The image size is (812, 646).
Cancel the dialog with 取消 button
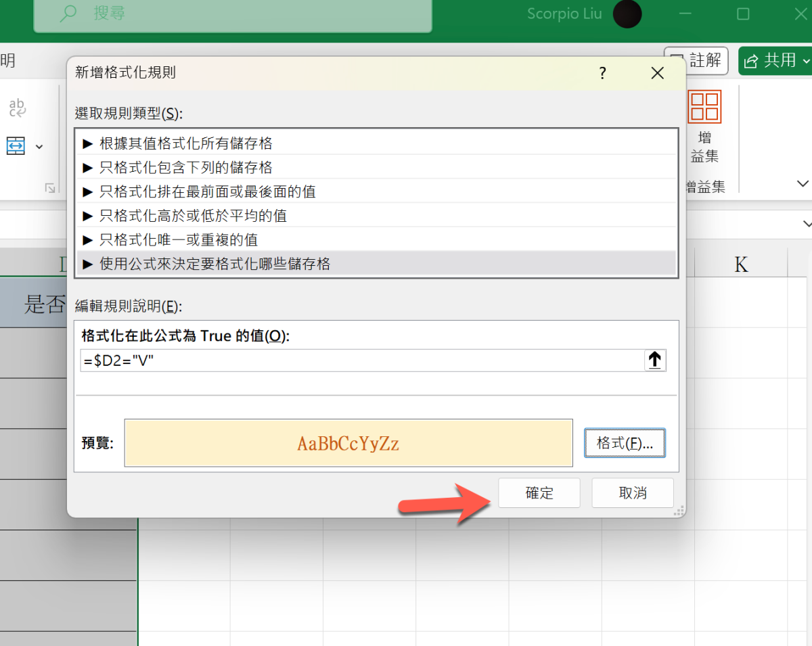click(x=633, y=493)
